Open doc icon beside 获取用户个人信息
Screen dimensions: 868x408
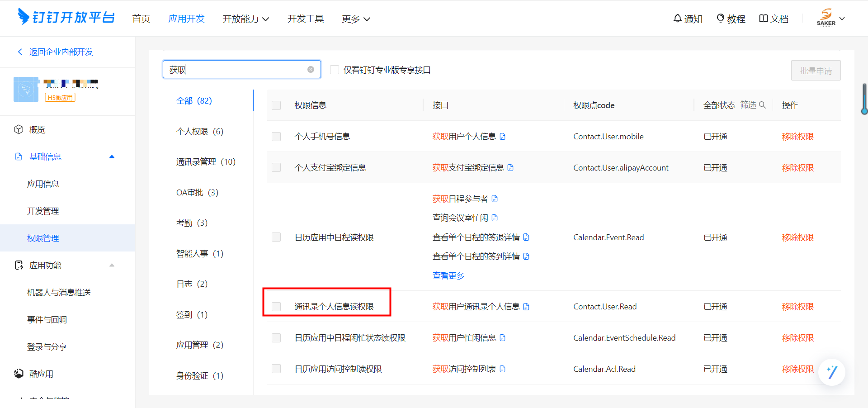point(503,137)
